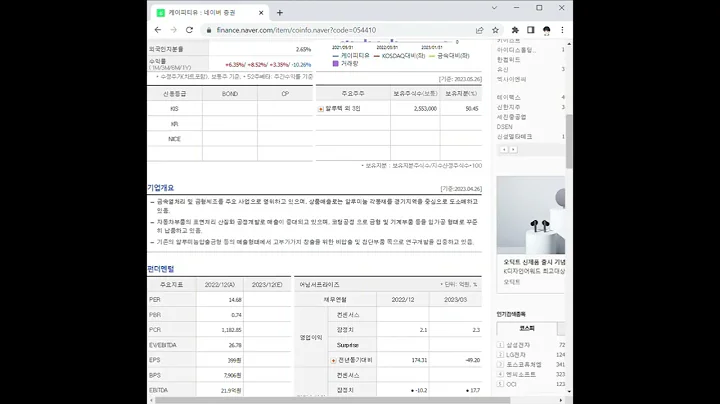Click the KIS credit rating row label

pyautogui.click(x=174, y=109)
